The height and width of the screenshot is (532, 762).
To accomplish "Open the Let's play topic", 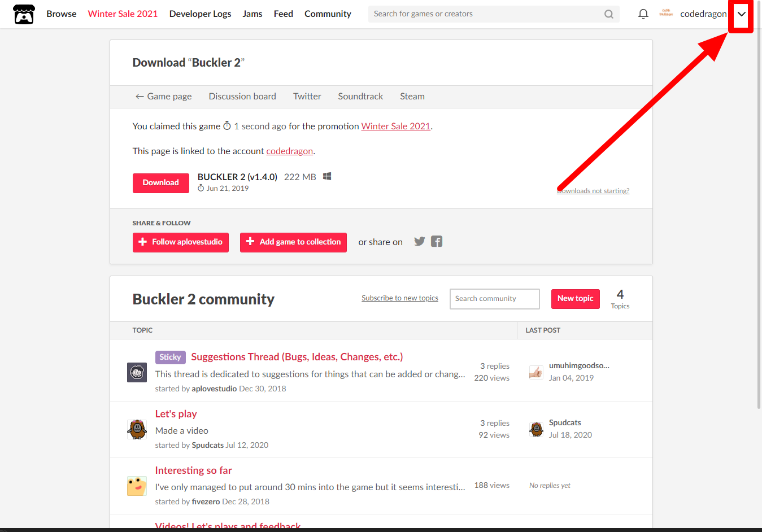I will coord(176,414).
